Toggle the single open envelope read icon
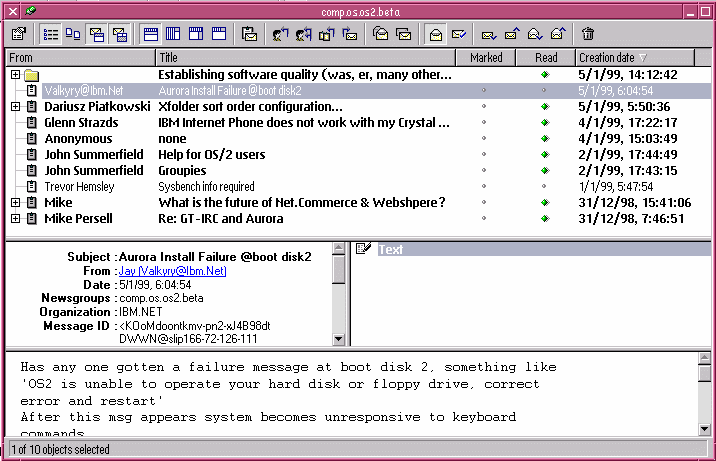 pos(436,34)
